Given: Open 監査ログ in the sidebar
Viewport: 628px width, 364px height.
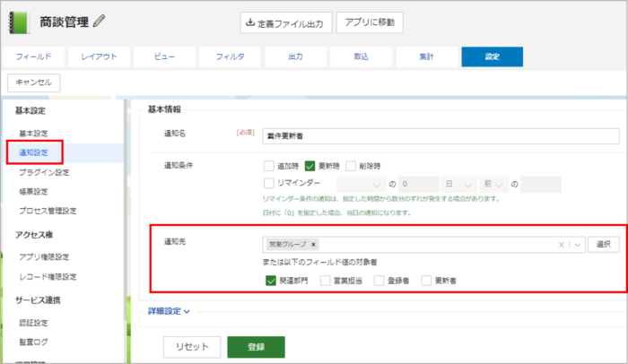Looking at the screenshot, I should click(x=34, y=342).
